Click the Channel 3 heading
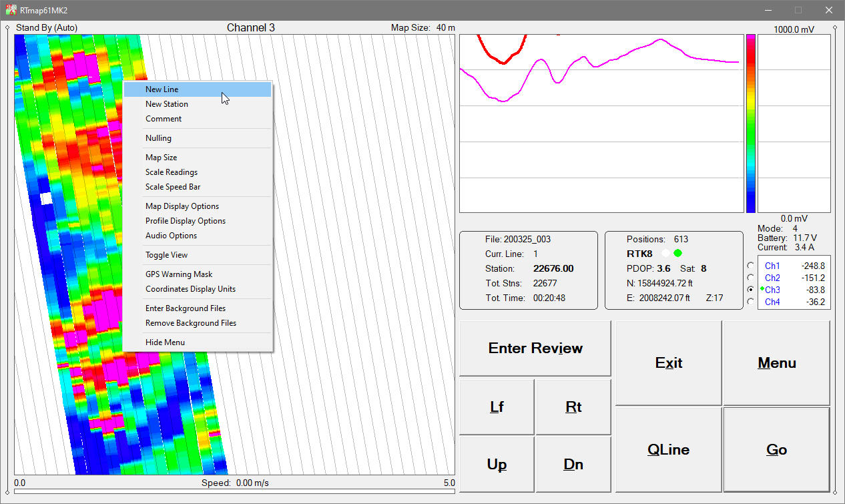Viewport: 845px width, 504px height. (x=250, y=27)
